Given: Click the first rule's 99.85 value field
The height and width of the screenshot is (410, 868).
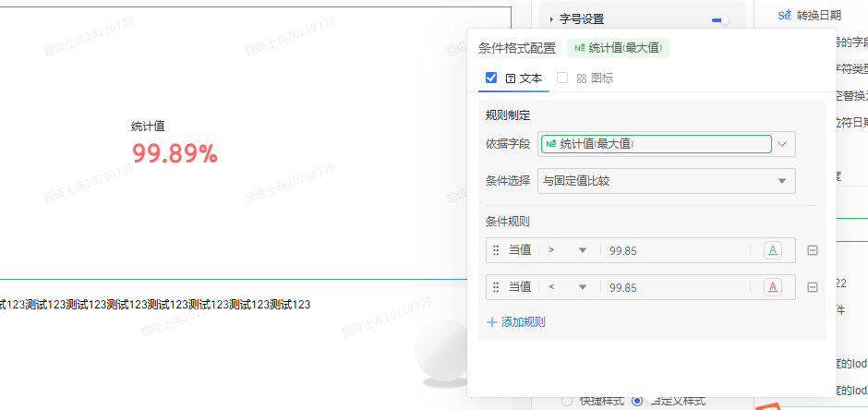Looking at the screenshot, I should click(x=674, y=250).
